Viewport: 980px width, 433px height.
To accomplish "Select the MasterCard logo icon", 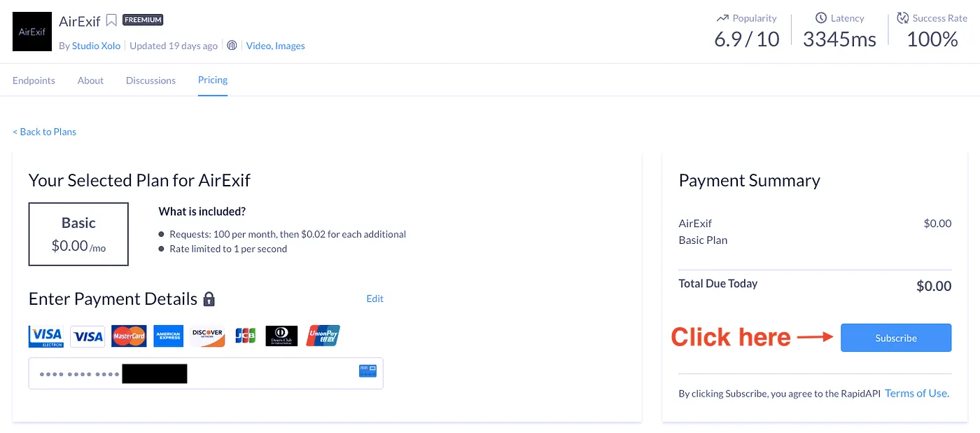I will tap(129, 336).
